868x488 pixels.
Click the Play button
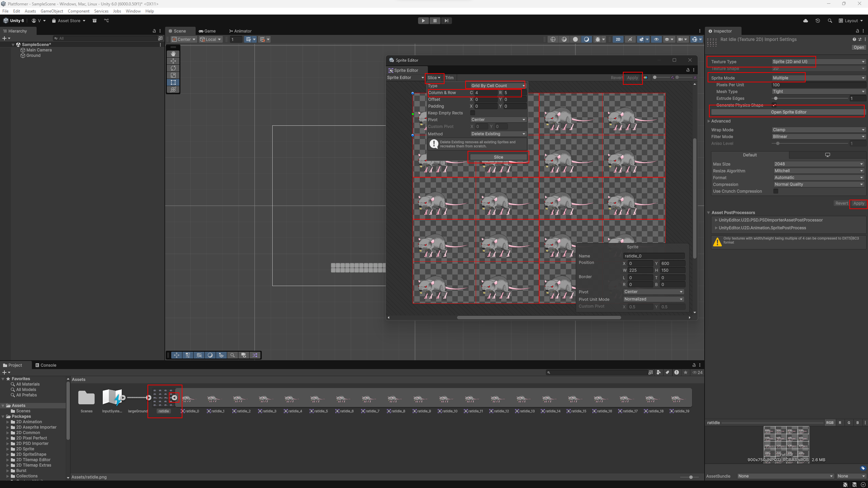(x=423, y=21)
